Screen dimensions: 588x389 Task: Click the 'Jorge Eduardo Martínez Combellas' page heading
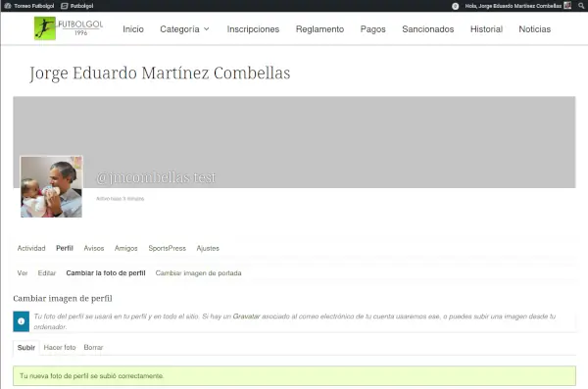[160, 73]
